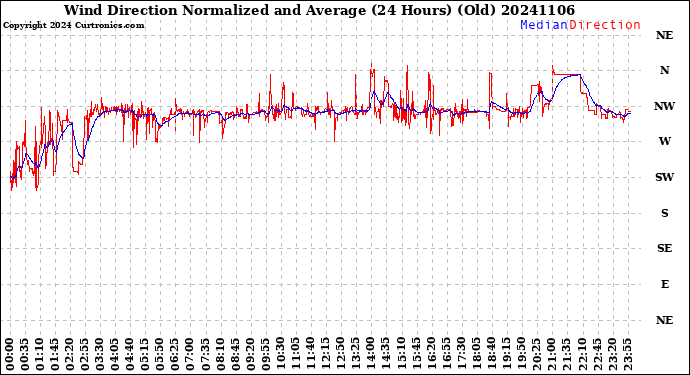Click the '21:35' time label
Screen dimensions: 690x375
point(567,354)
